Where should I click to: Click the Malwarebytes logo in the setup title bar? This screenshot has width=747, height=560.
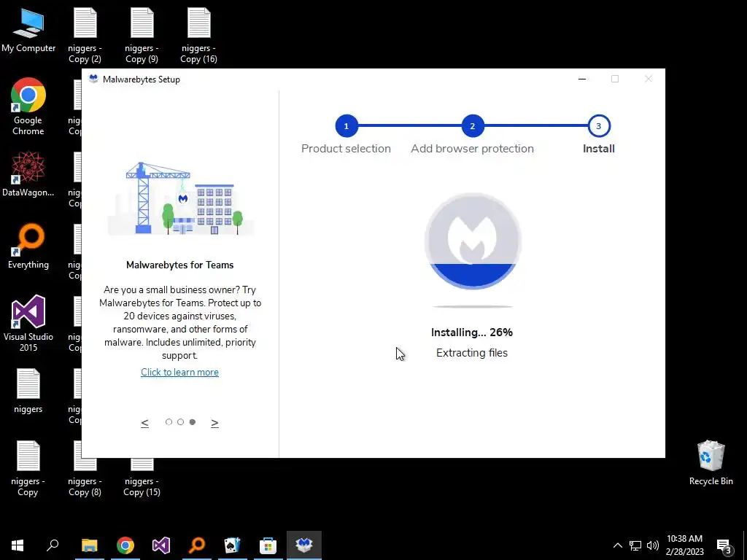click(x=93, y=79)
